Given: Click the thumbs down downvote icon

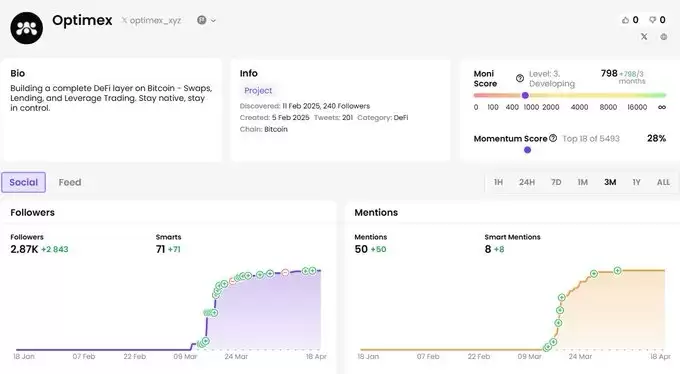Looking at the screenshot, I should (652, 20).
